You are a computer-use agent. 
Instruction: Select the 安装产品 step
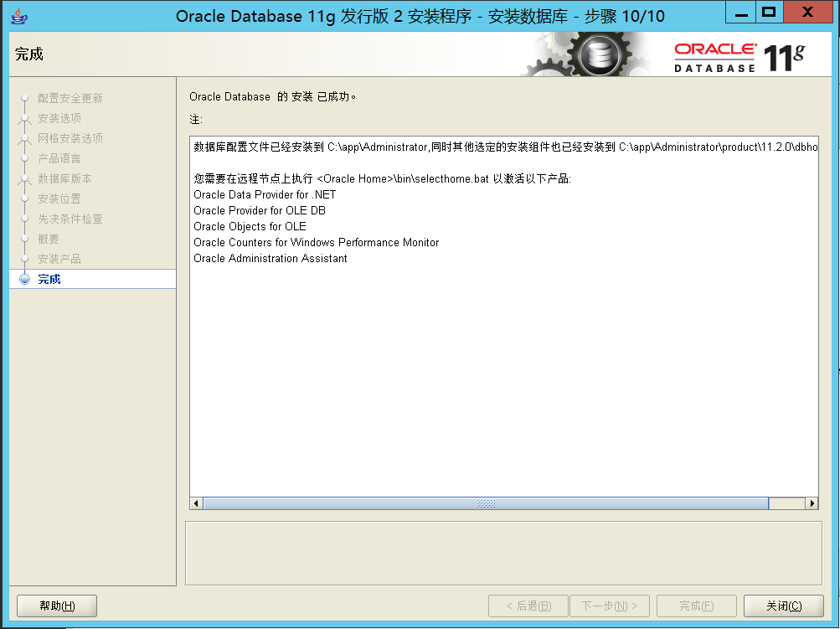tap(59, 259)
